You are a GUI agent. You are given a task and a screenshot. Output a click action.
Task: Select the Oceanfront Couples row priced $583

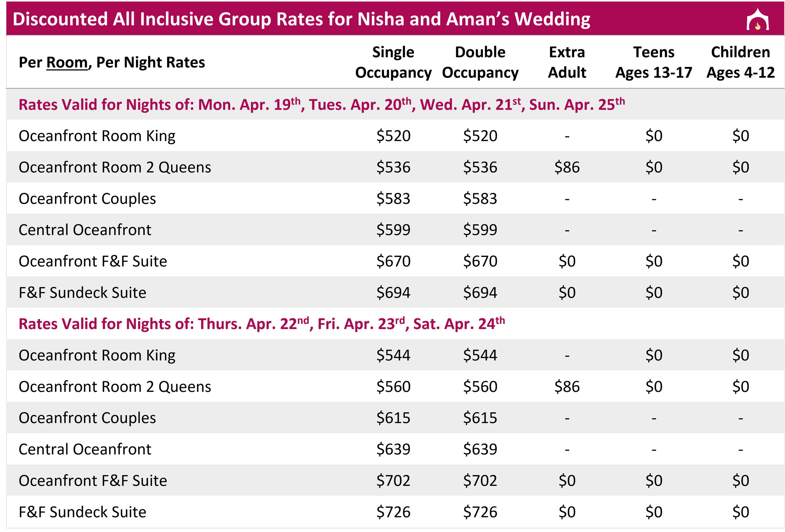(x=395, y=198)
